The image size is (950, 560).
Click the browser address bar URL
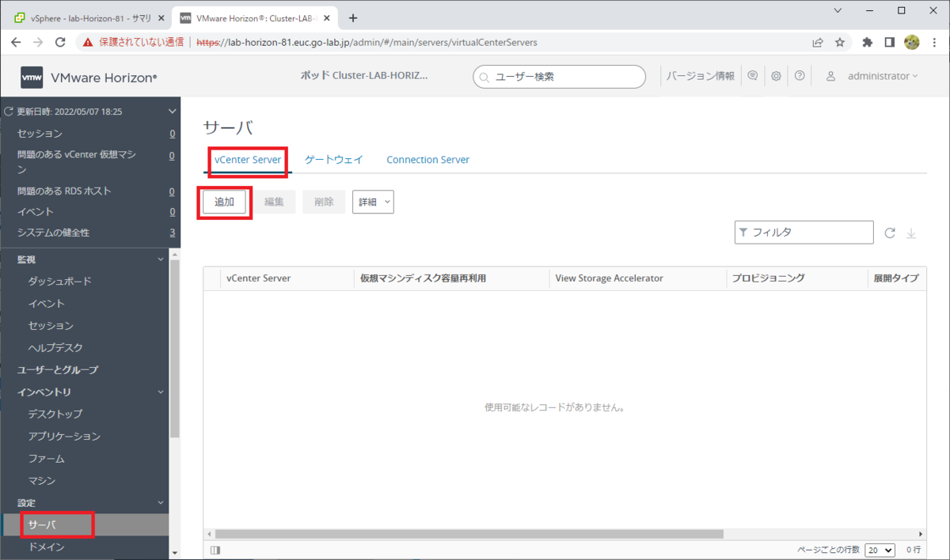[367, 42]
